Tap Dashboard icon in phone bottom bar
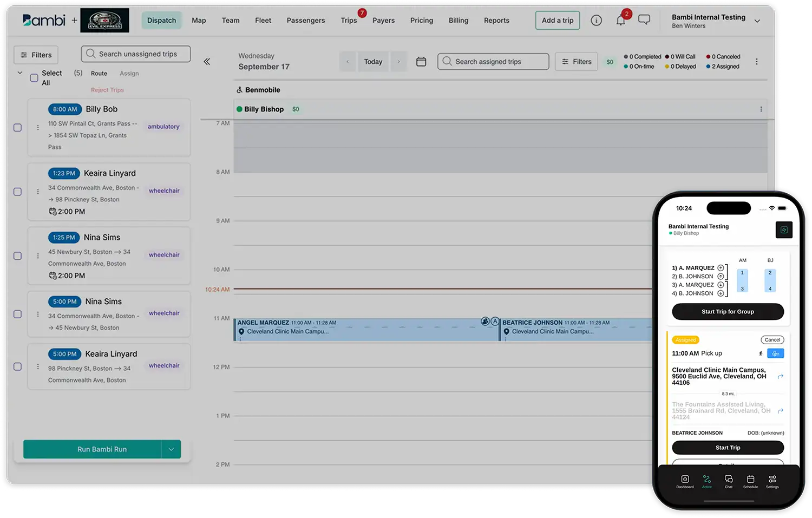Screen dimensions: 812x518 685,481
